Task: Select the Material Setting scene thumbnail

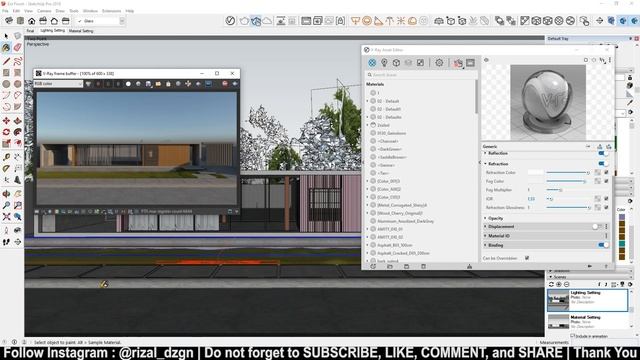Action: 558,321
